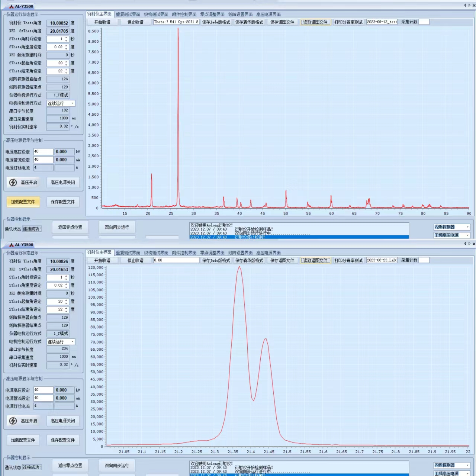Screen dimensions: 476x476
Task: Click the filename field showing 2023-09-13_test
Action: coord(382,22)
